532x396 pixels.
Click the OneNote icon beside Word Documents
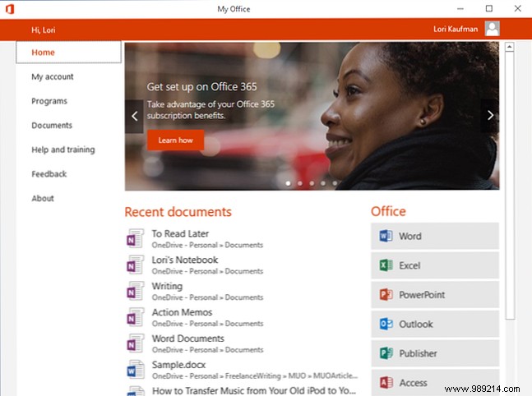135,343
